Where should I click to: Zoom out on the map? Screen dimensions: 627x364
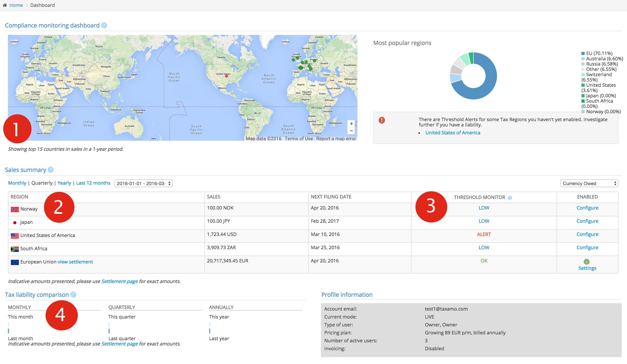351,131
